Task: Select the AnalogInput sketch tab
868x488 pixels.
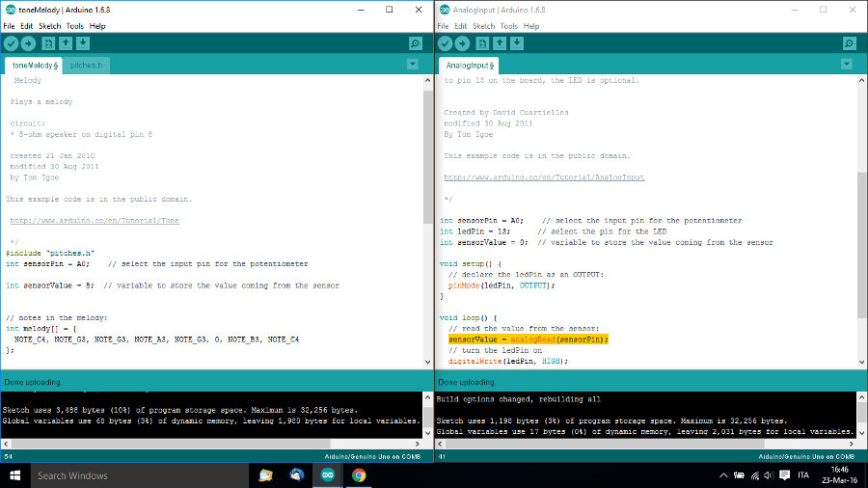Action: 470,66
